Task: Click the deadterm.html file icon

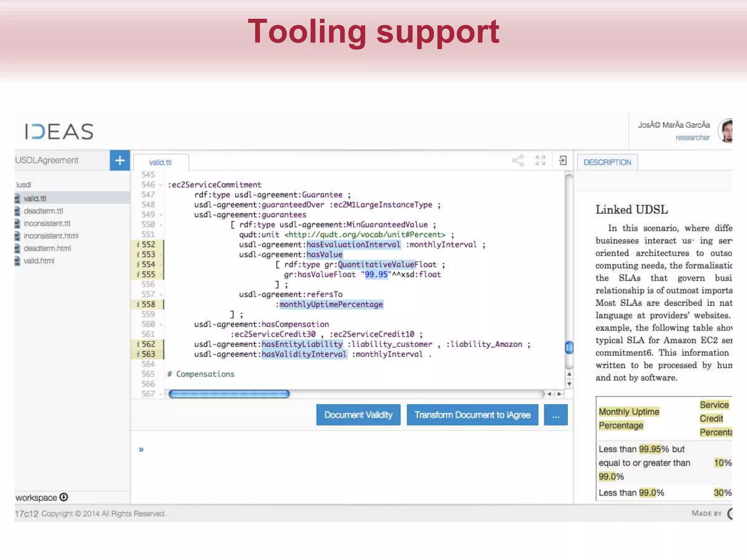Action: (x=17, y=248)
